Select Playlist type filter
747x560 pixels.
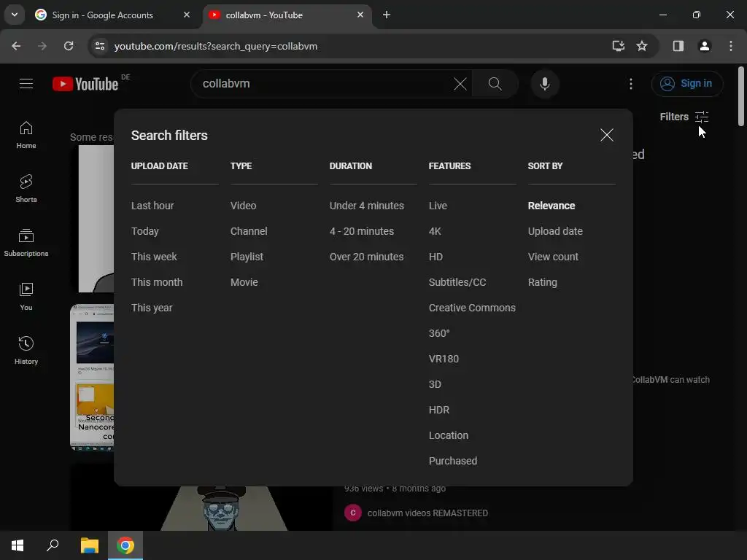(247, 257)
